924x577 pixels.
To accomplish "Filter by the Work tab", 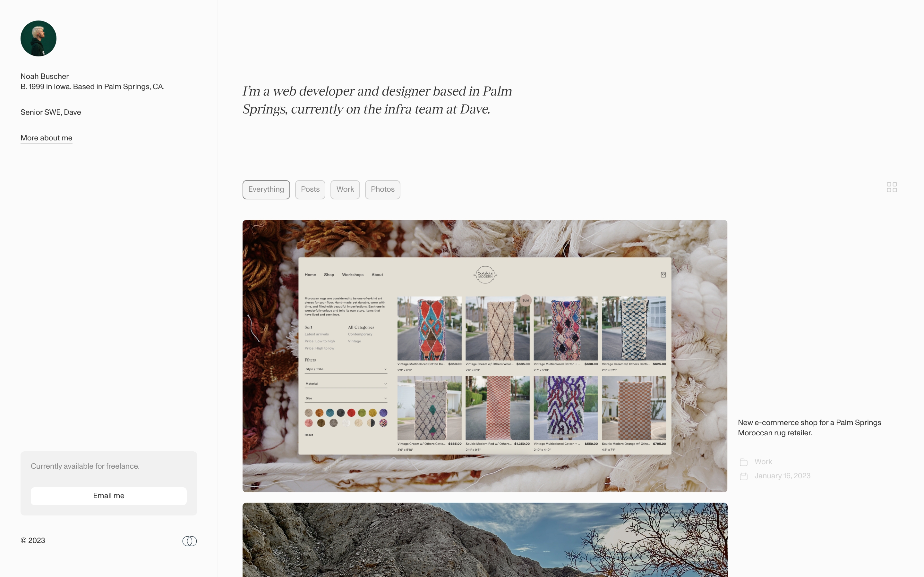I will pyautogui.click(x=345, y=190).
